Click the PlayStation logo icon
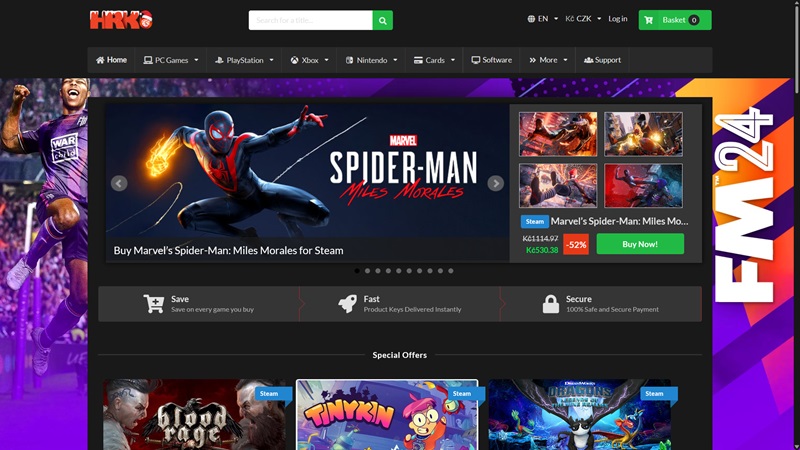This screenshot has height=450, width=800. pyautogui.click(x=219, y=60)
